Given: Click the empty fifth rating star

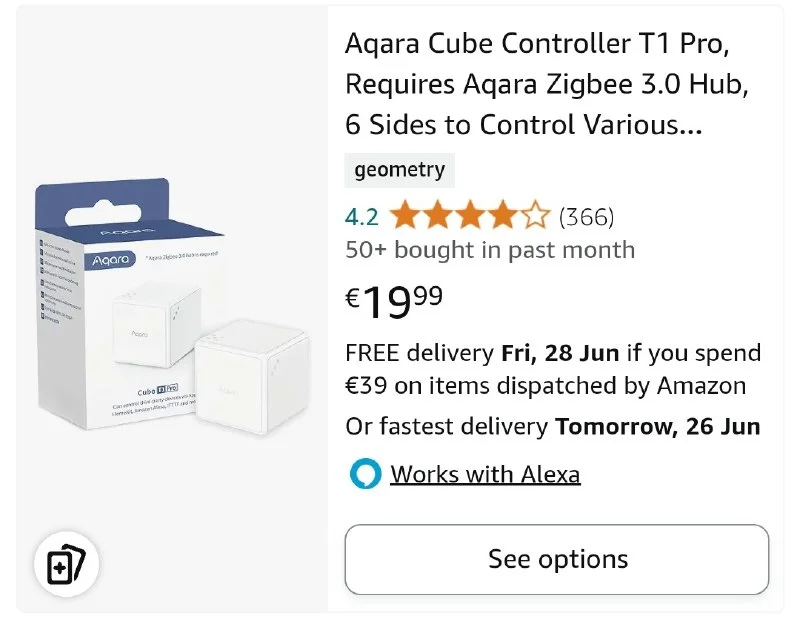Looking at the screenshot, I should (x=536, y=216).
